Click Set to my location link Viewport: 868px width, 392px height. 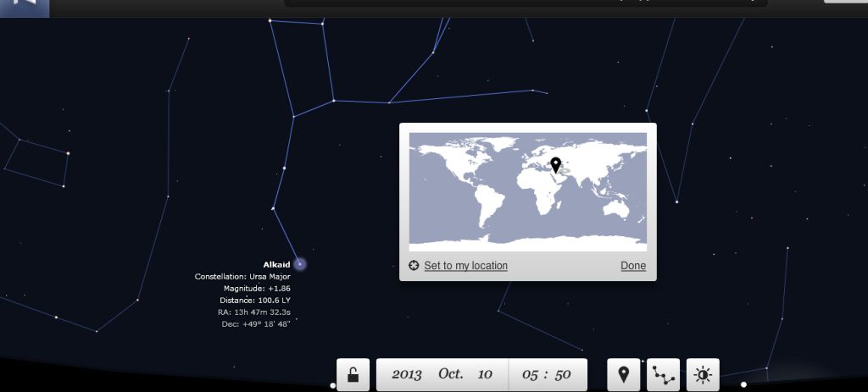(465, 266)
